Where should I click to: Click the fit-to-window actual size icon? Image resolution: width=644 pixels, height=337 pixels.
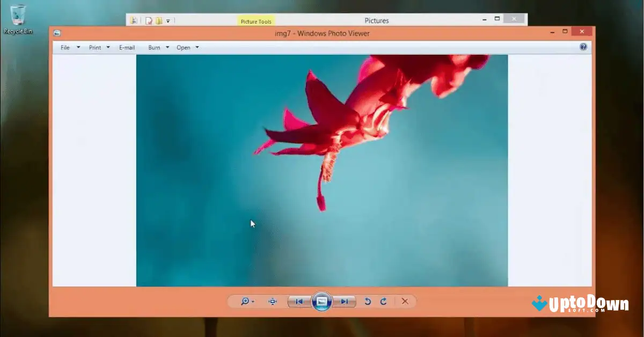(272, 301)
